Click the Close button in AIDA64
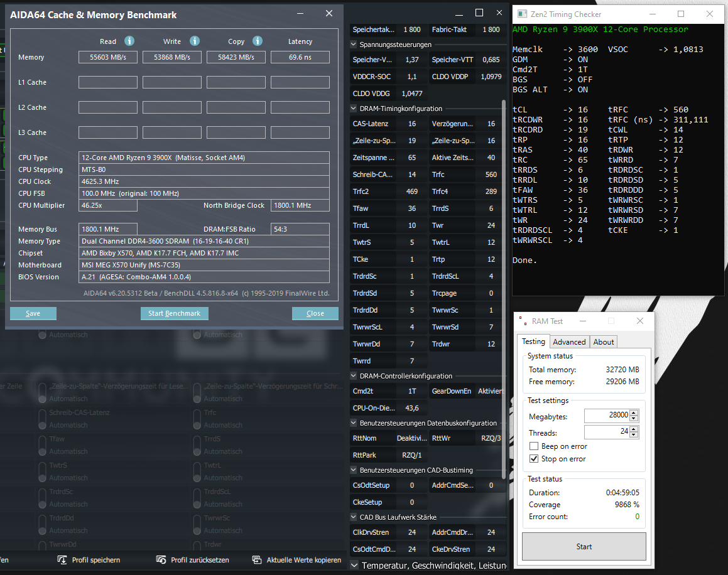Image resolution: width=728 pixels, height=575 pixels. coord(315,313)
